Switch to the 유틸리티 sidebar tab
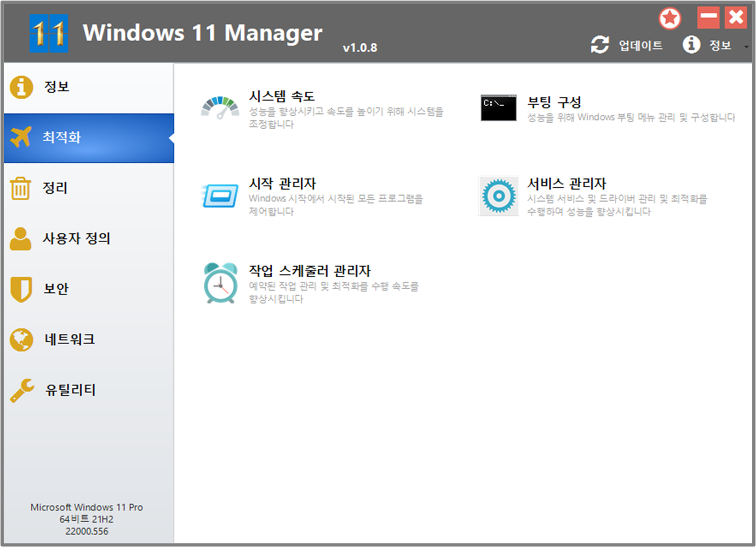This screenshot has width=756, height=547. [x=89, y=390]
